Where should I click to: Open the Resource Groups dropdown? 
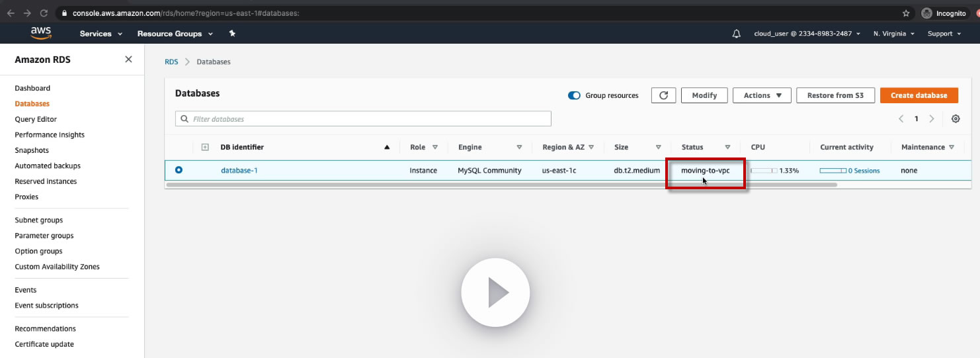tap(175, 34)
